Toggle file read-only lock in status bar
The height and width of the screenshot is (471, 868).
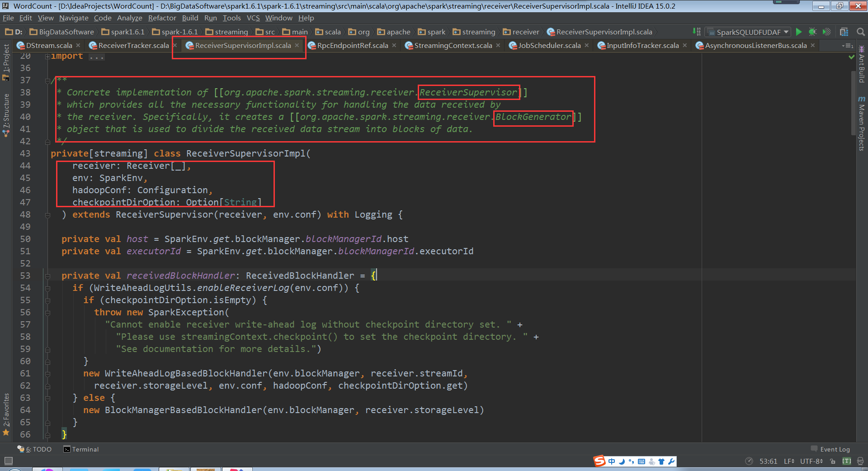[x=833, y=461]
